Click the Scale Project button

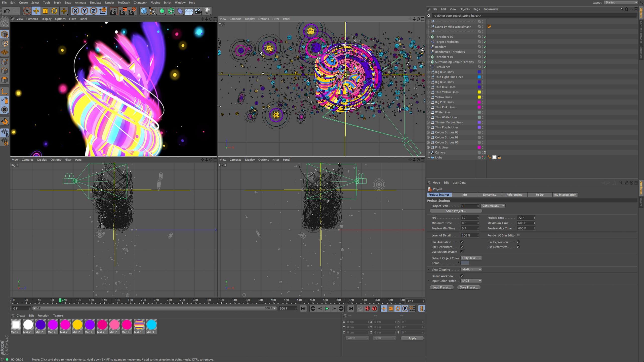coord(456,211)
